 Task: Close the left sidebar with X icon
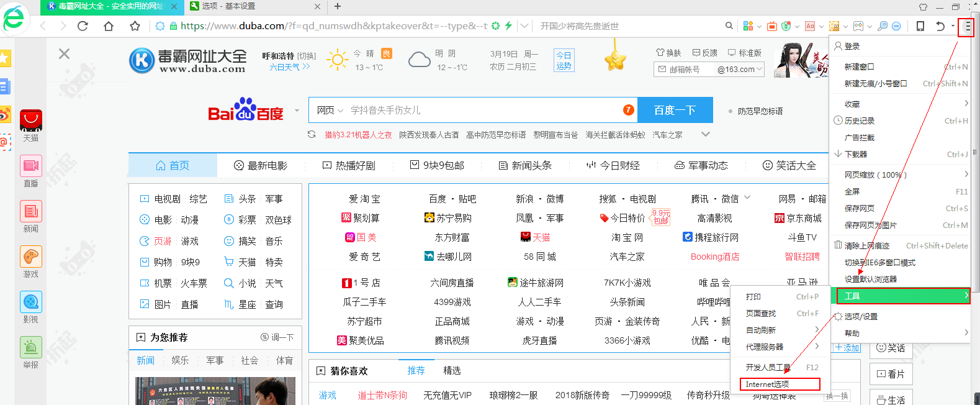point(64,54)
